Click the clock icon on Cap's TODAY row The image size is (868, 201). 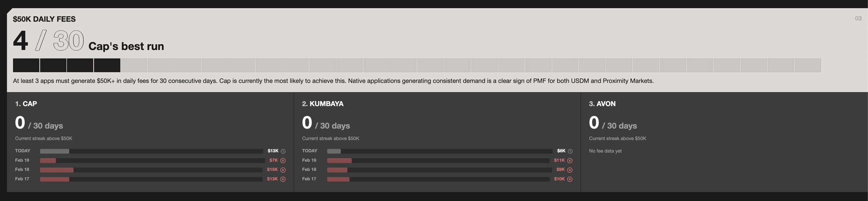283,151
